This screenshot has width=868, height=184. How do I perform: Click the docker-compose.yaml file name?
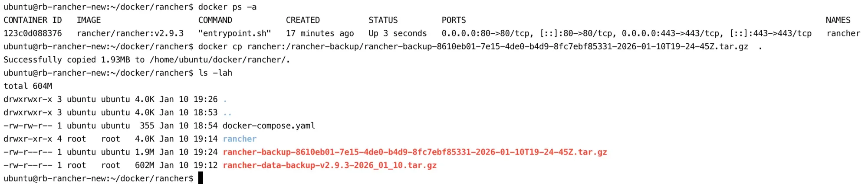(269, 126)
